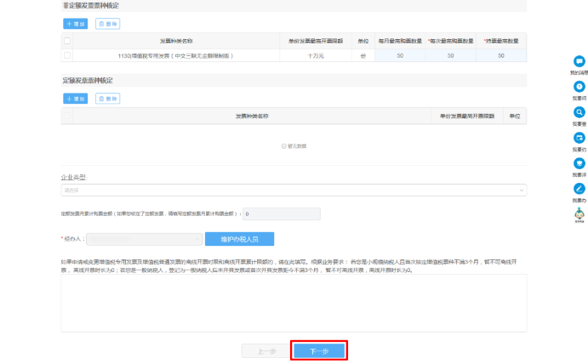Click the 每月最高购票数量 cell showing 50
This screenshot has height=364, width=588.
[x=400, y=55]
